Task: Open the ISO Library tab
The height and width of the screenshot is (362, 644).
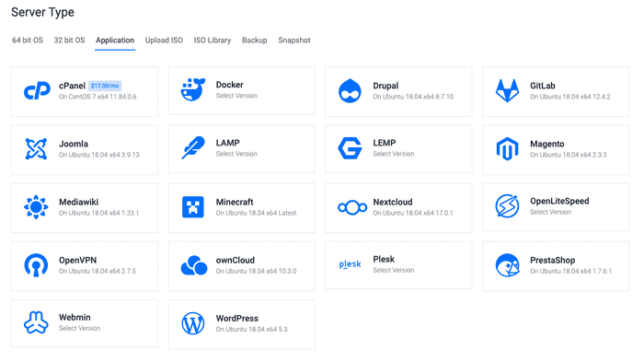Action: 213,41
